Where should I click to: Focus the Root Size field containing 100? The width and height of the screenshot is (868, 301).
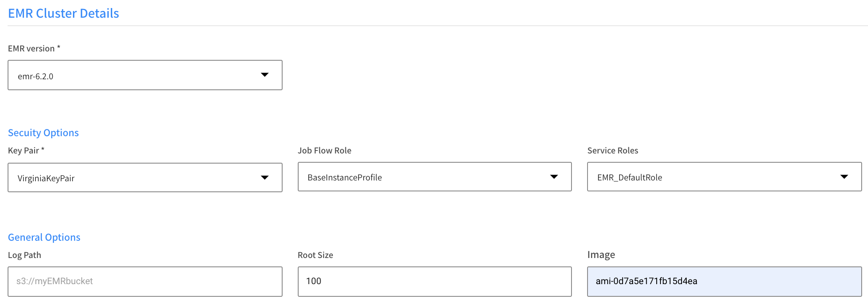point(434,281)
